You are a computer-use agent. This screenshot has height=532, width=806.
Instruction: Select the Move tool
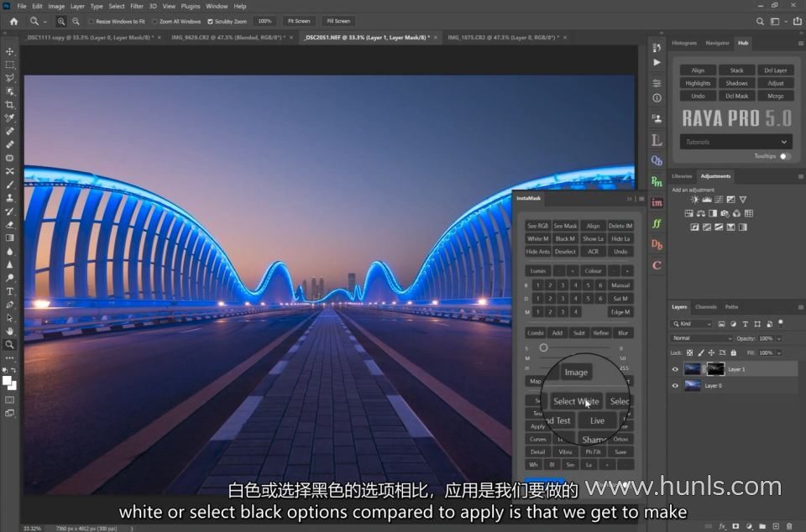click(10, 51)
